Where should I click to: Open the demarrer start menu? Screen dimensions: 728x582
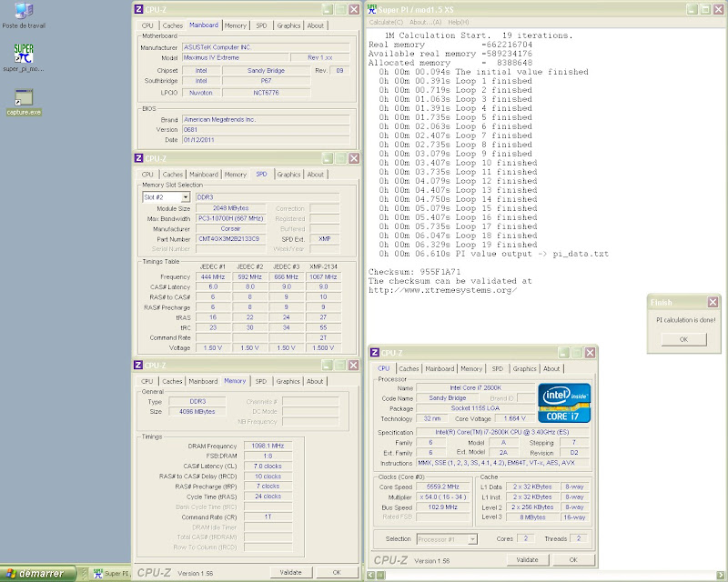(36, 574)
